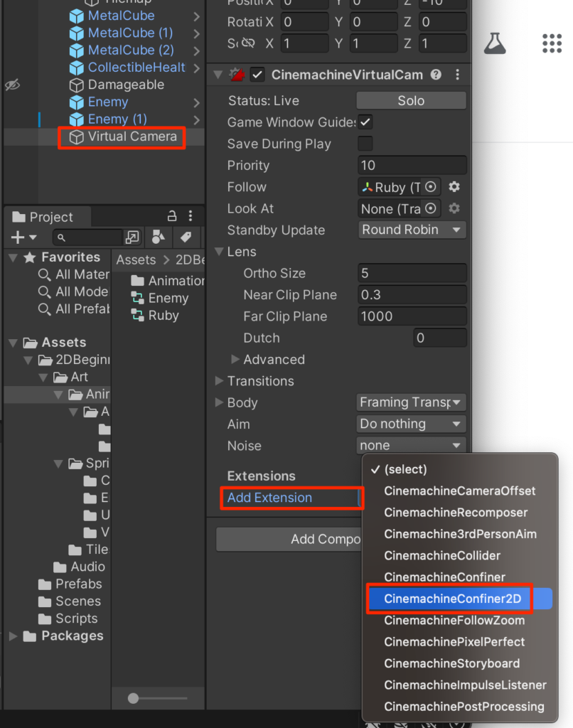Toggle the constrained proportions scale link icon
Screen dimensions: 573x728
pyautogui.click(x=248, y=43)
